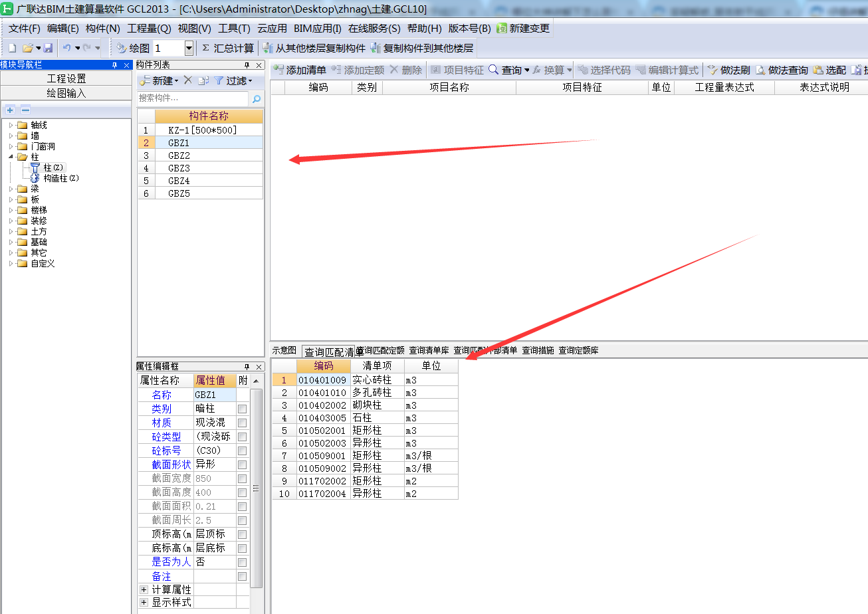Click the Save disk icon in toolbar
The width and height of the screenshot is (868, 614).
pyautogui.click(x=48, y=49)
